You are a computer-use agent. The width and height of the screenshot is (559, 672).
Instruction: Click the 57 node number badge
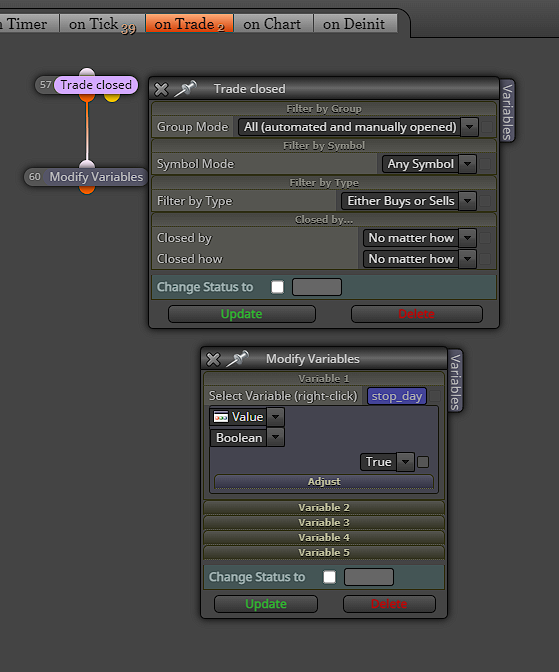(x=45, y=85)
